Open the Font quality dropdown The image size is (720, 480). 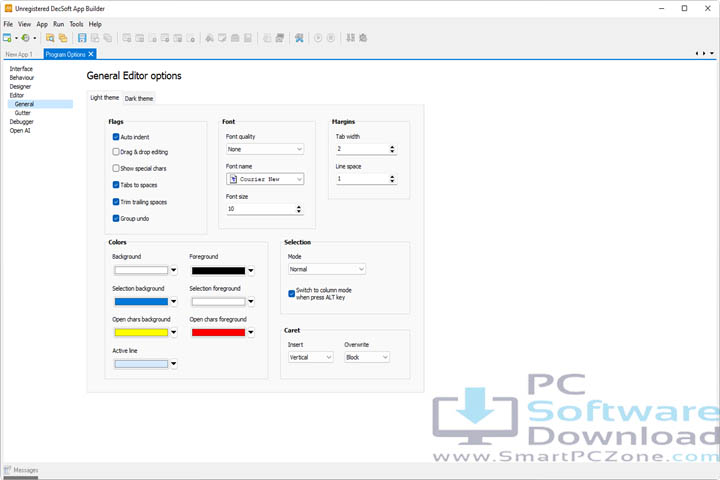pos(264,149)
